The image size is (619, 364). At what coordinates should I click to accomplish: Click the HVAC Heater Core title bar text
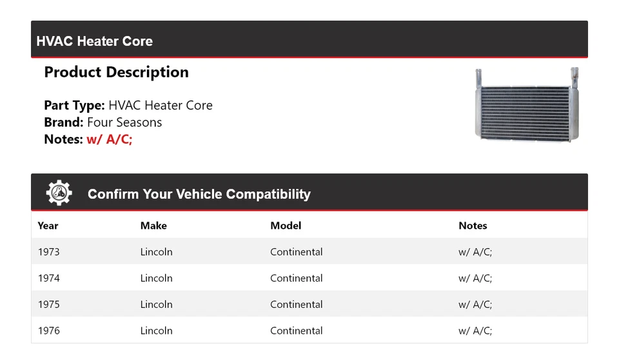pos(94,41)
